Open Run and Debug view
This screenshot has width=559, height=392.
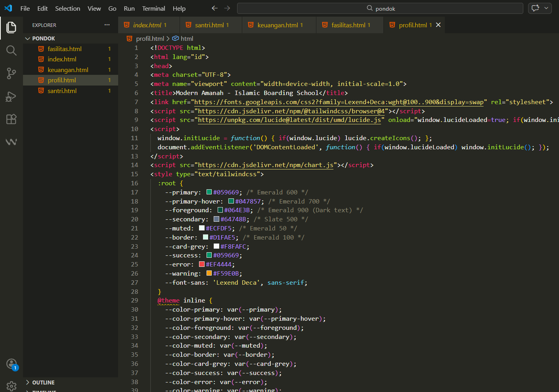point(11,97)
